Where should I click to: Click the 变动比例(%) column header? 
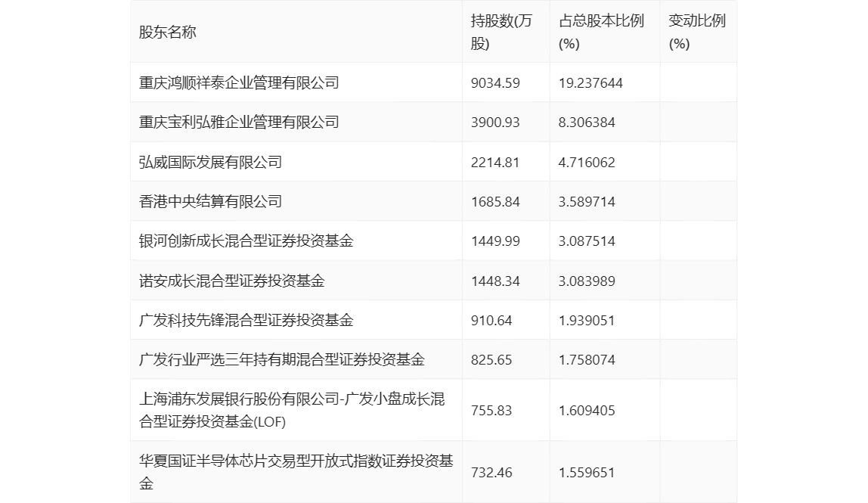pos(697,32)
